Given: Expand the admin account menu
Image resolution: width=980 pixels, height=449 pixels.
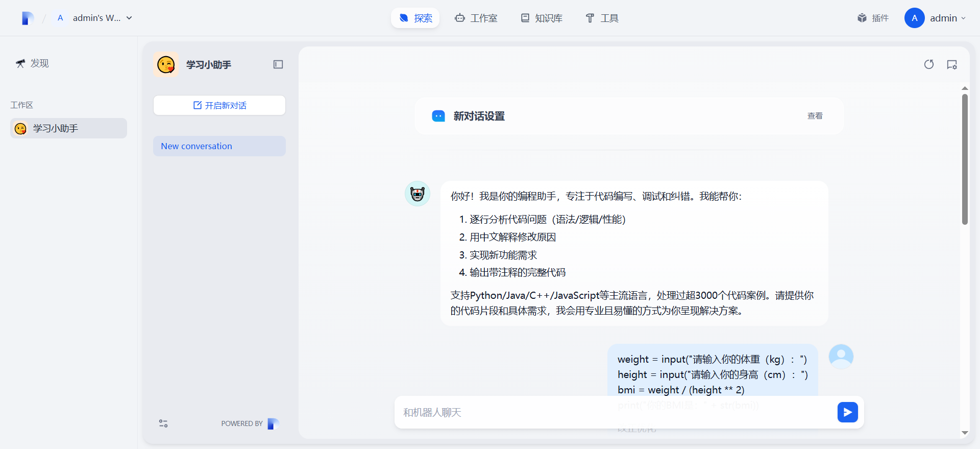Looking at the screenshot, I should click(947, 18).
